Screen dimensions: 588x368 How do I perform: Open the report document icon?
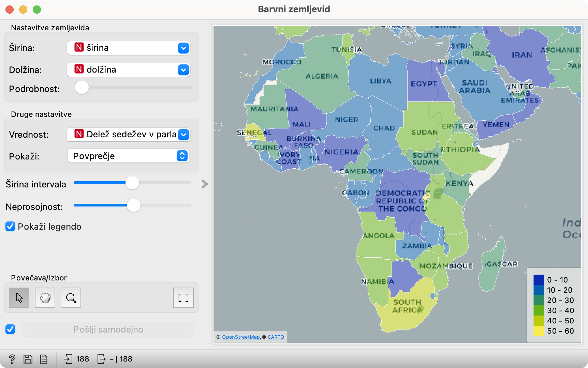point(44,359)
